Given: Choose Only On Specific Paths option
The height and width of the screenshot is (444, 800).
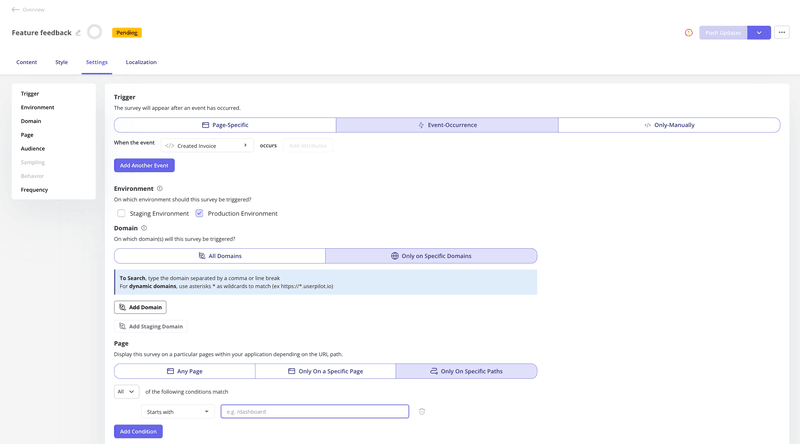Looking at the screenshot, I should click(x=466, y=372).
